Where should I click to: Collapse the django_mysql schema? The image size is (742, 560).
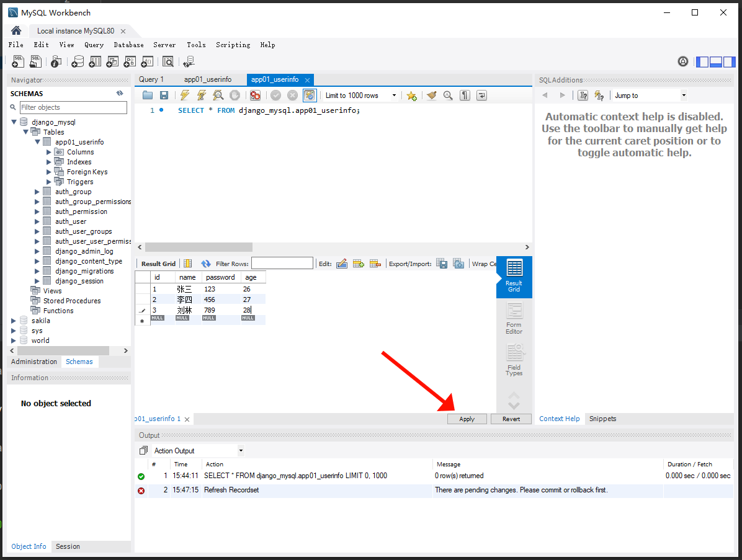point(14,122)
